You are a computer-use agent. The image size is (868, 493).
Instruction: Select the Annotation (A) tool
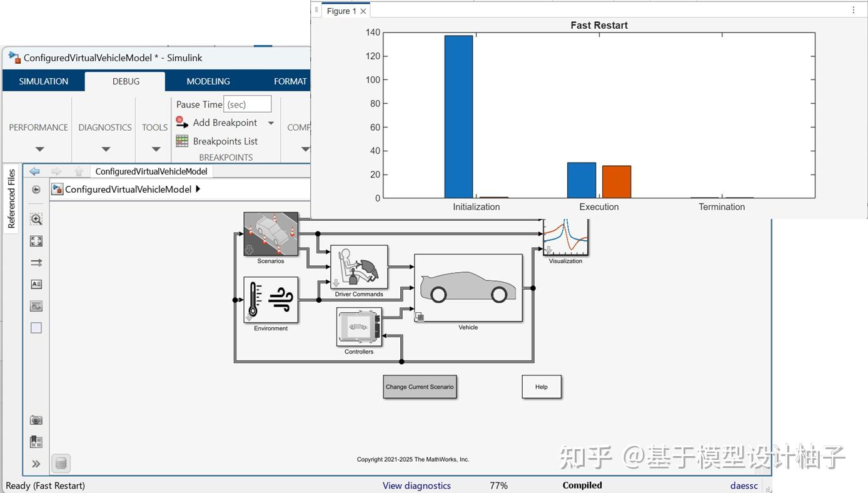36,284
